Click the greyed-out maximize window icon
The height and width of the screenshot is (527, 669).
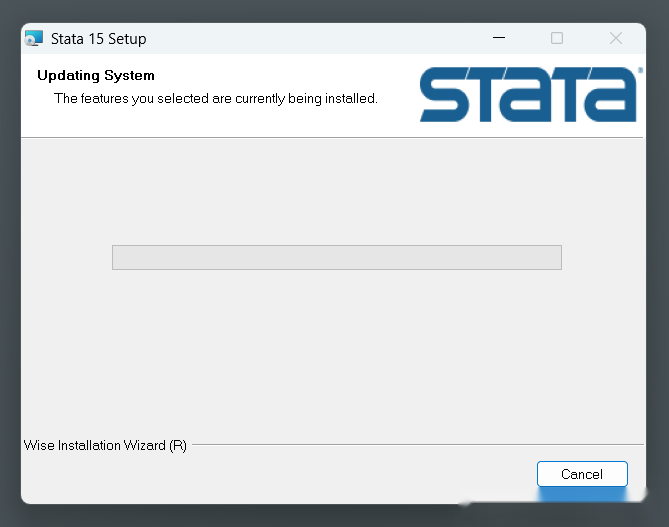(x=557, y=38)
